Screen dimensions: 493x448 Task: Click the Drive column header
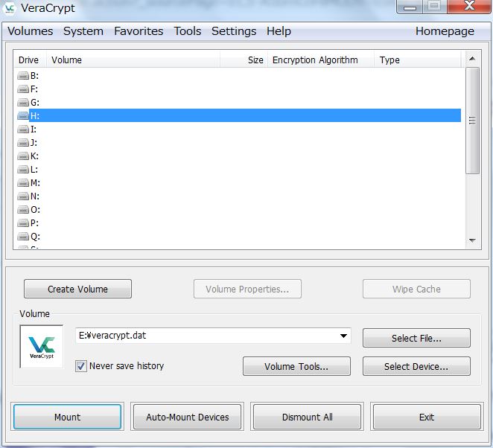31,60
